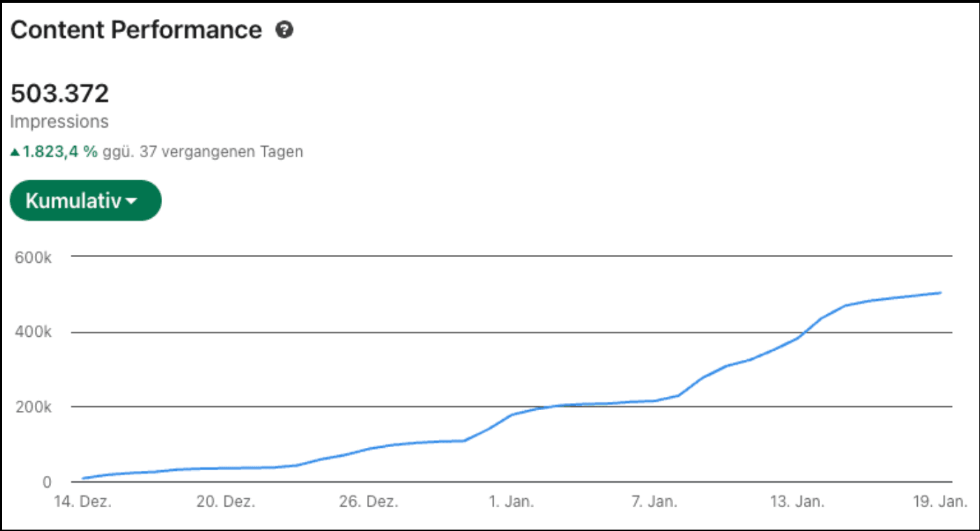Click the blue line's final data point
Image resolution: width=980 pixels, height=531 pixels.
(942, 293)
